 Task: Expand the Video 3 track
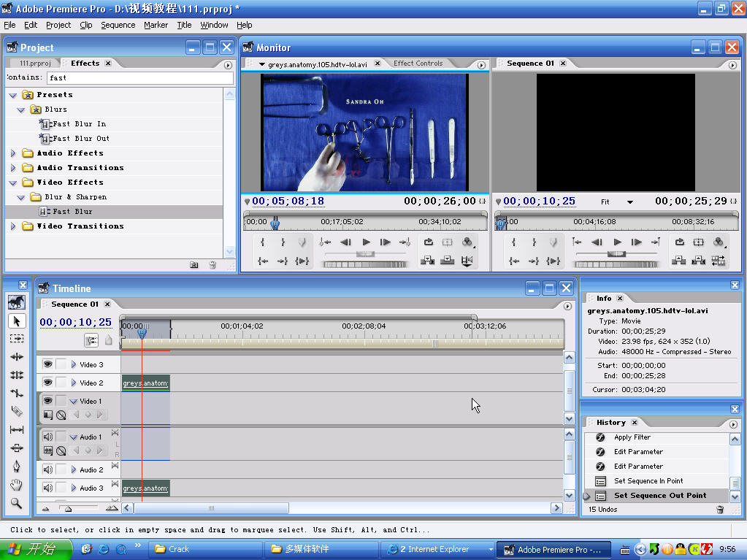pos(73,364)
